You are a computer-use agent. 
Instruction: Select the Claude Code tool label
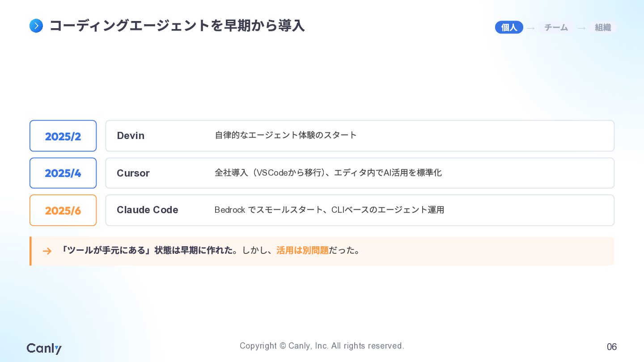pyautogui.click(x=148, y=210)
